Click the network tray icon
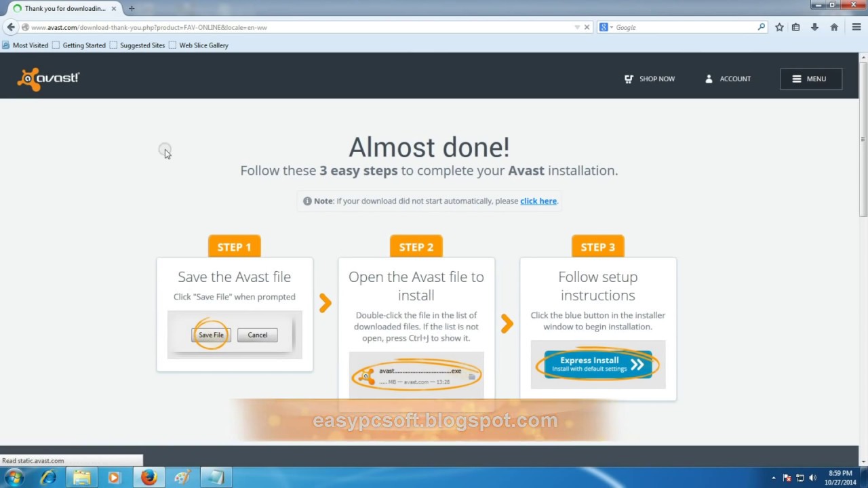The width and height of the screenshot is (868, 488). (x=800, y=478)
